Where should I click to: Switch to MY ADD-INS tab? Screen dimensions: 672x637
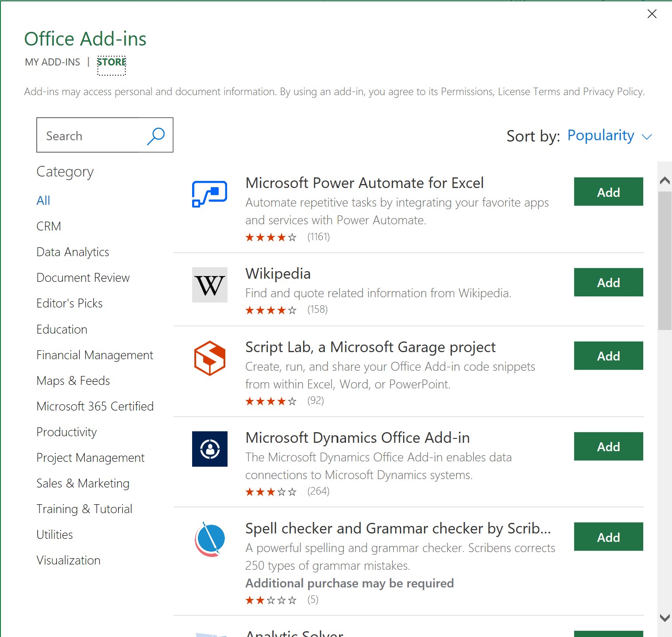coord(53,62)
